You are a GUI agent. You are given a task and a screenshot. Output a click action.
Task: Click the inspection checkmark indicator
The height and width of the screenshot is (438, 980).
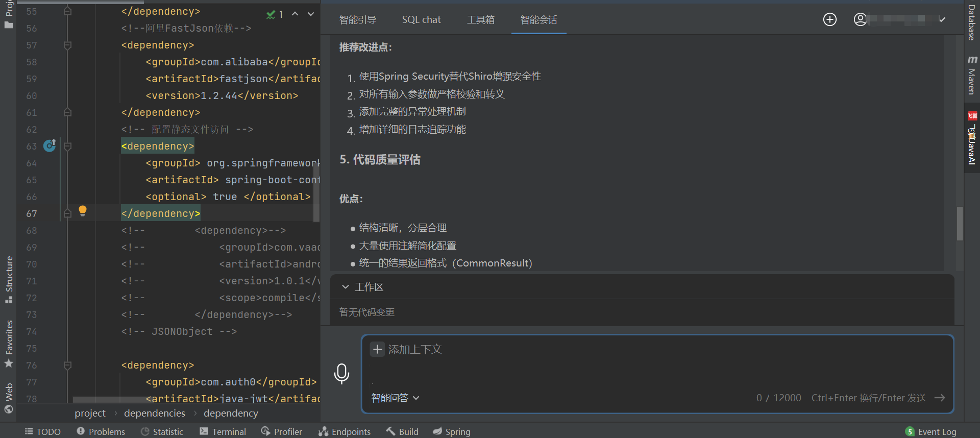point(275,14)
